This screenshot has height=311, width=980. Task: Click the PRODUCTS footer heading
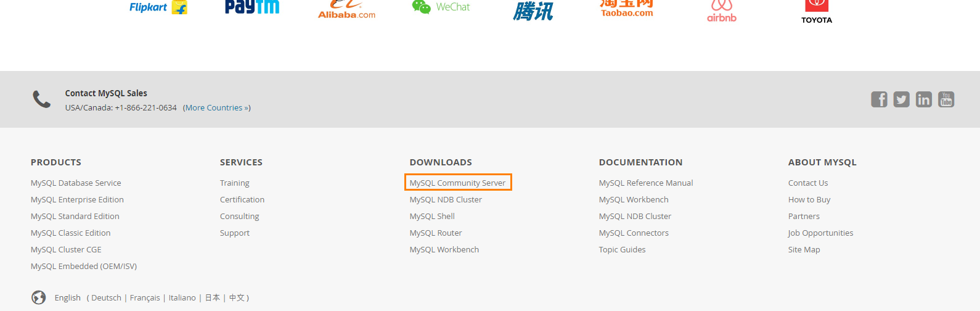point(56,162)
